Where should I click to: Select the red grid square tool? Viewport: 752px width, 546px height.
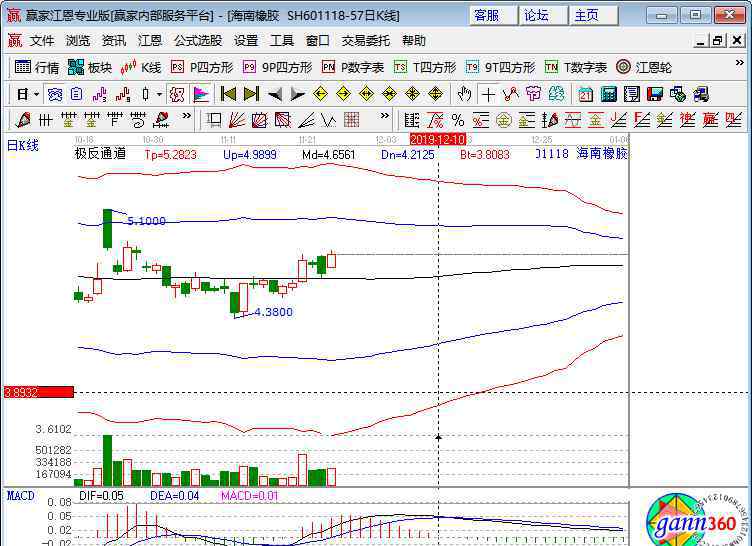(352, 120)
